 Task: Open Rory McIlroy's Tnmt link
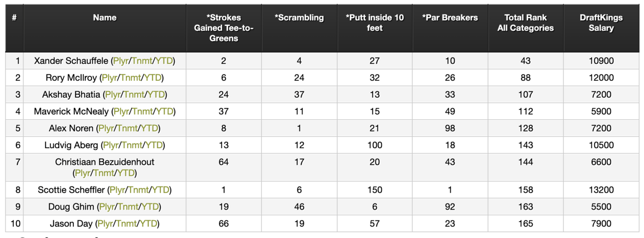tap(132, 78)
